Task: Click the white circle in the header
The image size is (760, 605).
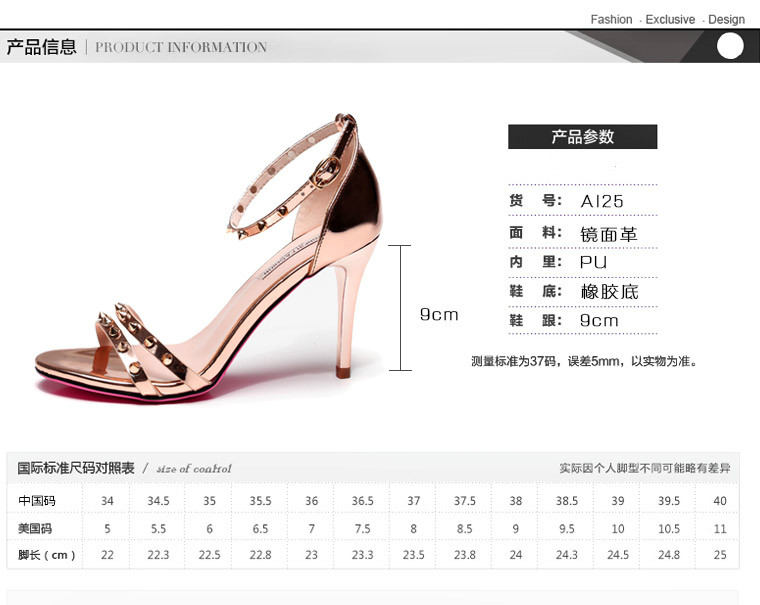Action: pos(730,46)
